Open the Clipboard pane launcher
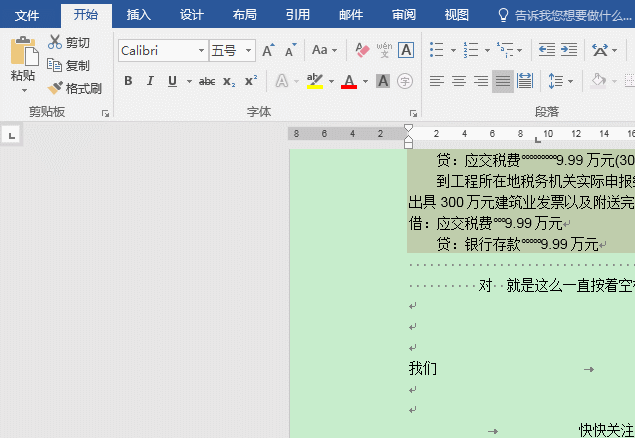Viewport: 635px width, 438px height. [105, 114]
